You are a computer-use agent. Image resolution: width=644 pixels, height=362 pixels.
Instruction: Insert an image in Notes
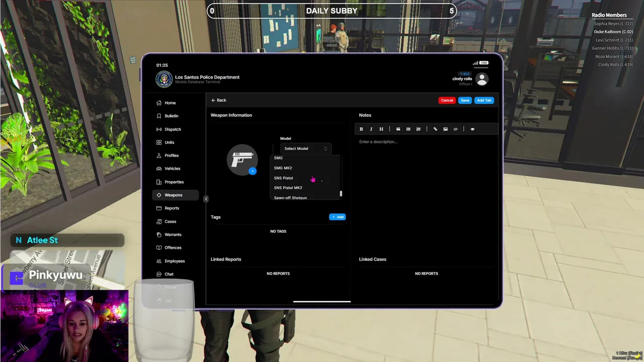445,129
